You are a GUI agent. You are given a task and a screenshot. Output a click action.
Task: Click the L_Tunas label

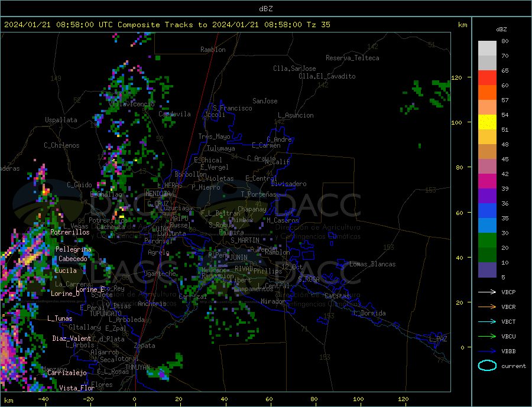coord(60,318)
